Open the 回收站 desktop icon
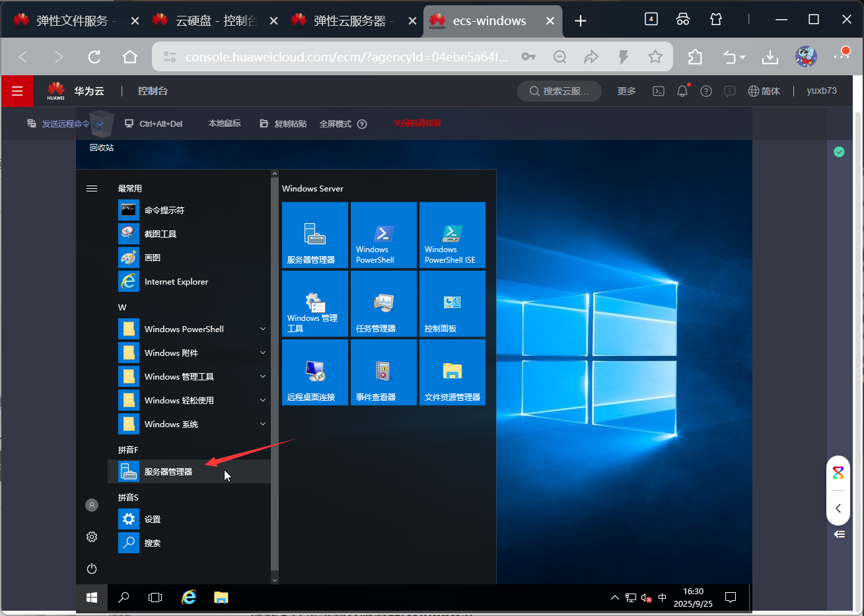864x616 pixels. [102, 132]
